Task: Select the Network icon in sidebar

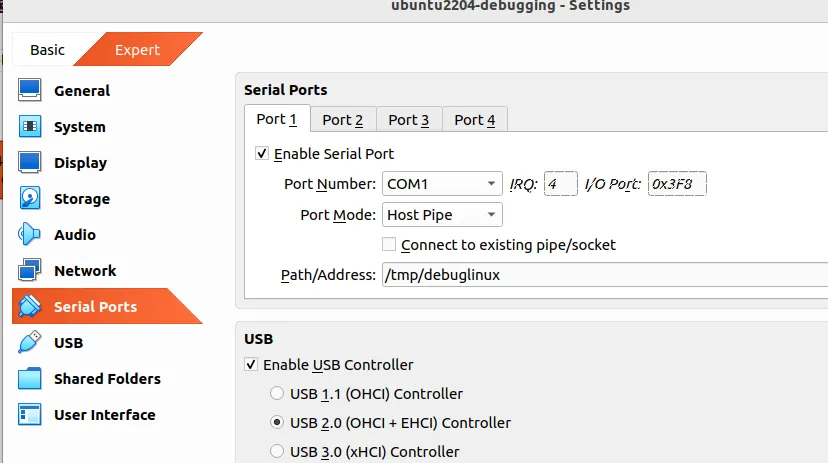Action: click(x=30, y=271)
